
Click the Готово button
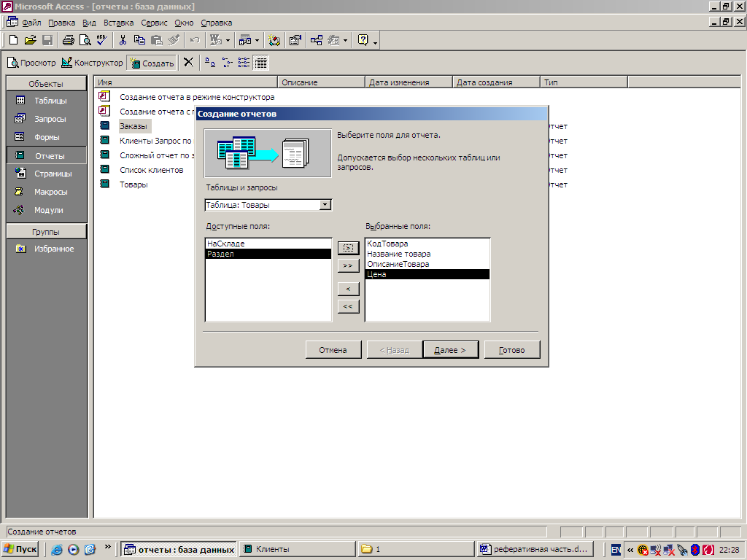click(512, 350)
